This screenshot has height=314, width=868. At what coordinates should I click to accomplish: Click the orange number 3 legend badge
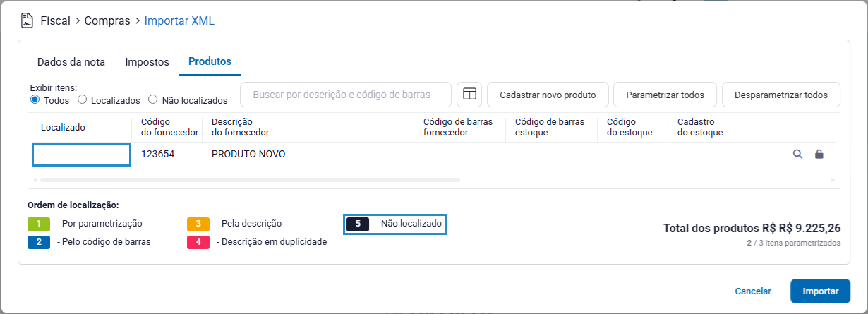(198, 224)
